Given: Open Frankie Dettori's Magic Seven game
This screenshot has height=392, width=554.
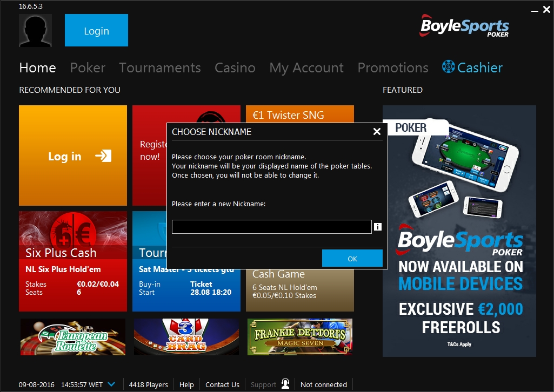Looking at the screenshot, I should (300, 337).
